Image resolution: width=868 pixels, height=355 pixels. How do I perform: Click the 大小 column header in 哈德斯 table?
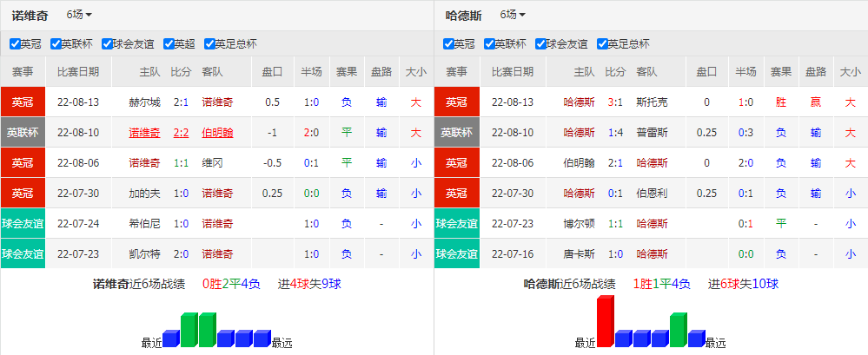(851, 71)
